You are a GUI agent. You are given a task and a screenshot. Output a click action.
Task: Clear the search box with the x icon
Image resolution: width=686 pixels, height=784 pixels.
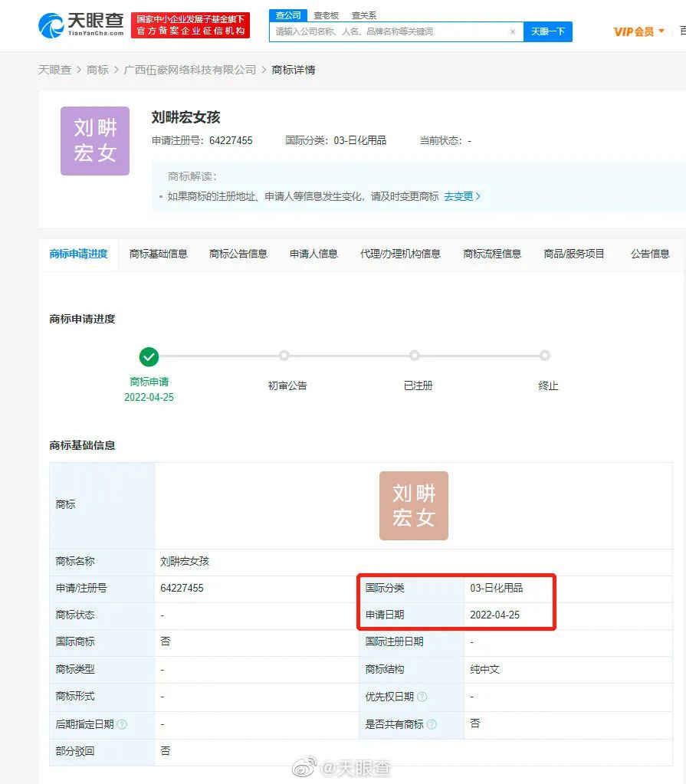coord(513,32)
